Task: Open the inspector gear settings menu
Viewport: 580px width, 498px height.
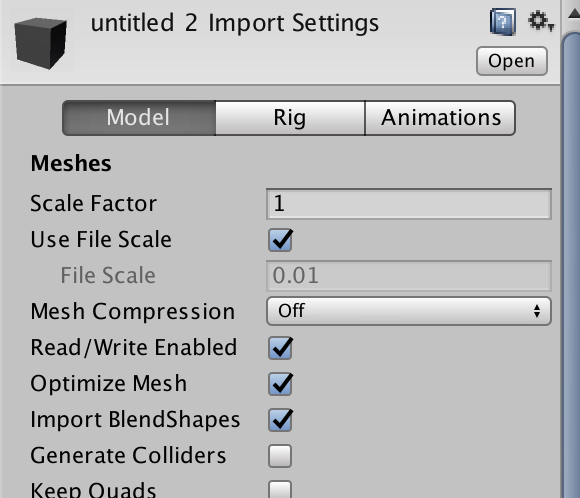Action: (540, 21)
